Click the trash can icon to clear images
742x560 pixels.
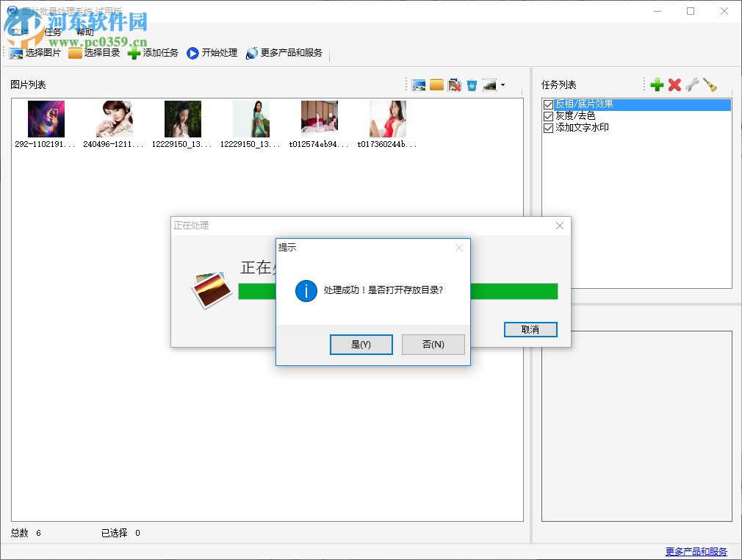[x=471, y=85]
